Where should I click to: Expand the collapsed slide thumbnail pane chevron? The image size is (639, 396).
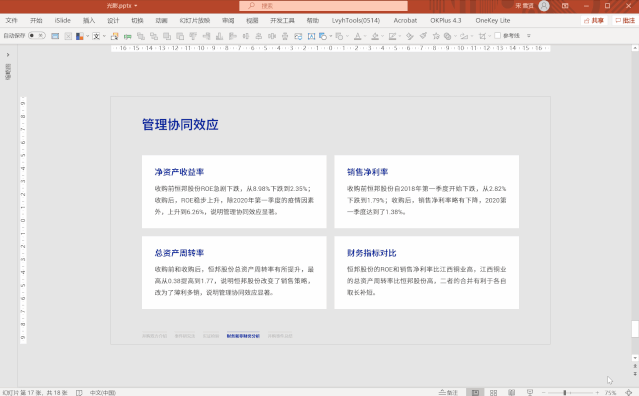click(x=8, y=55)
